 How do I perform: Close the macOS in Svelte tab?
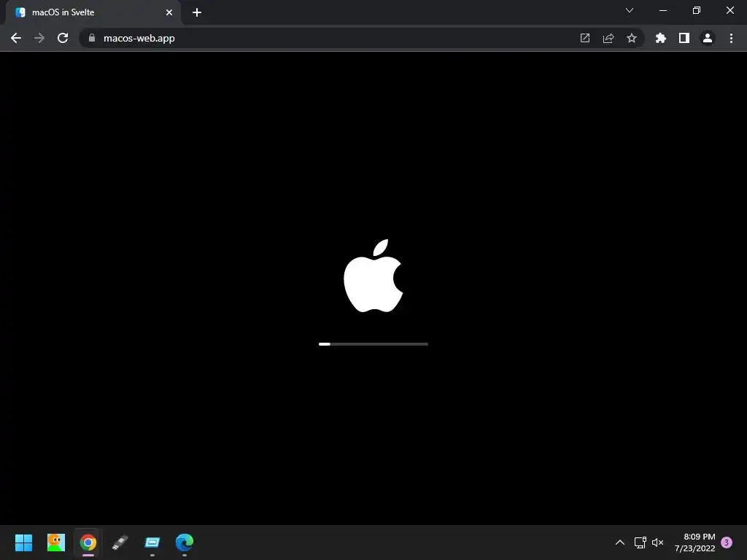(x=169, y=12)
